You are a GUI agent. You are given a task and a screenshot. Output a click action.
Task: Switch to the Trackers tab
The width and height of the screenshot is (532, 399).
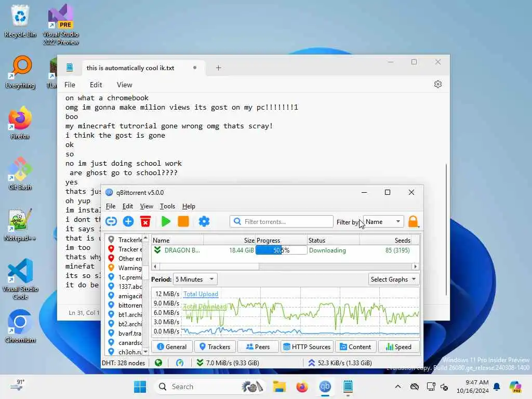click(215, 347)
